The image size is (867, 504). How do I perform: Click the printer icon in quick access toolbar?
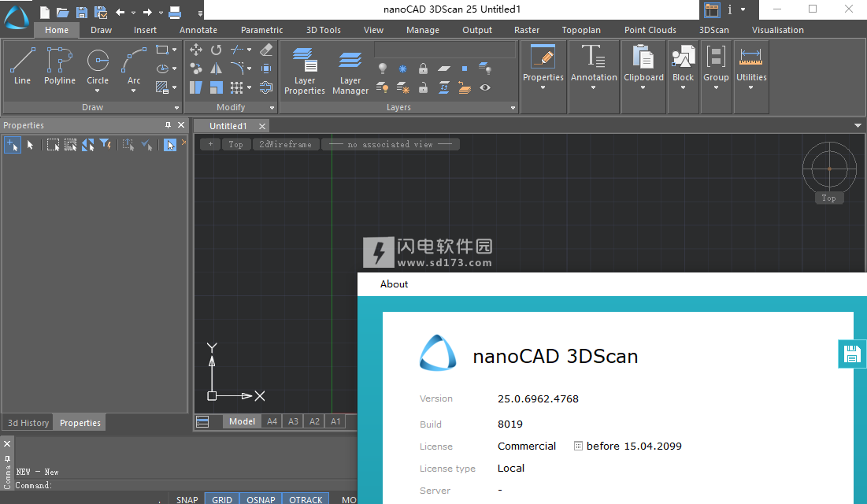point(175,12)
